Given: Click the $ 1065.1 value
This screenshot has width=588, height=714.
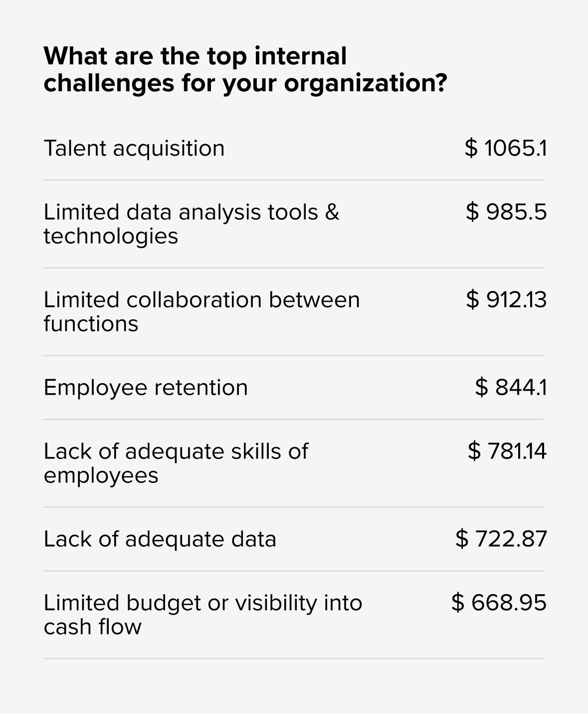Looking at the screenshot, I should pyautogui.click(x=505, y=148).
